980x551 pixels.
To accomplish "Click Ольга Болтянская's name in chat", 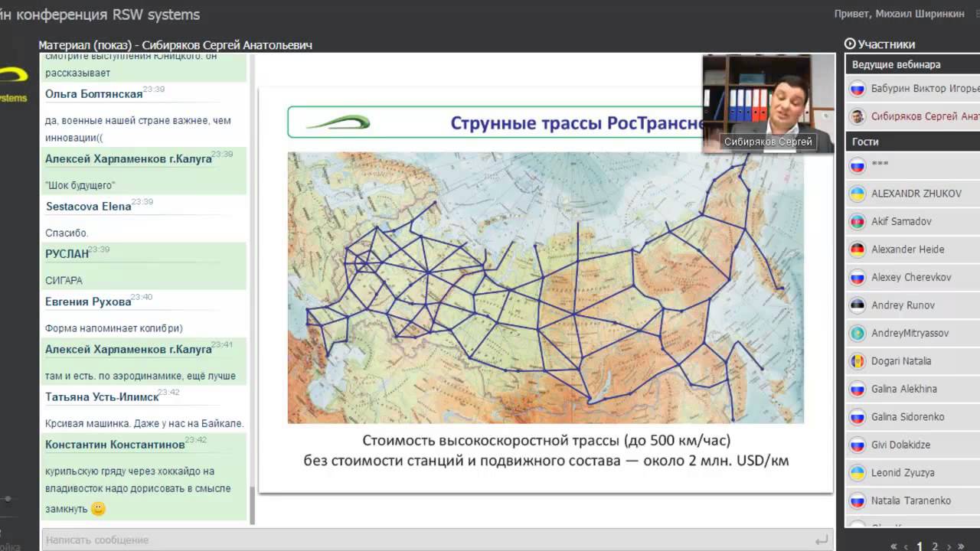I will click(x=93, y=94).
